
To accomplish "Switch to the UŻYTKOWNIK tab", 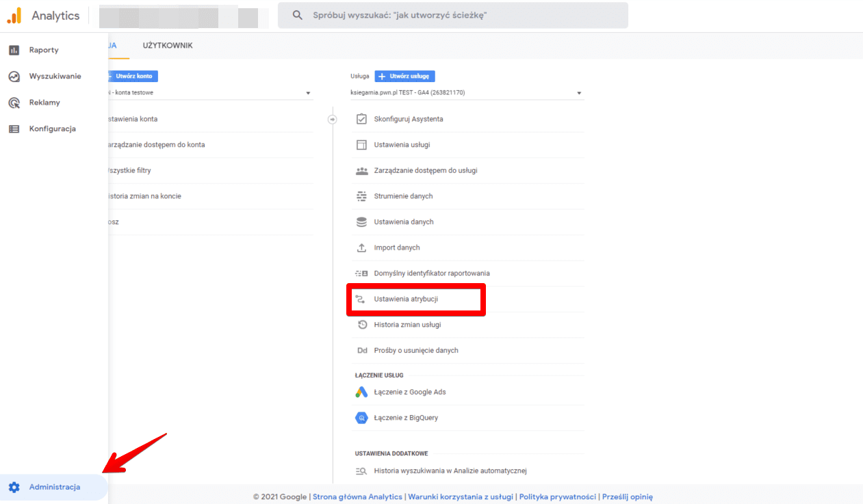I will pyautogui.click(x=168, y=46).
